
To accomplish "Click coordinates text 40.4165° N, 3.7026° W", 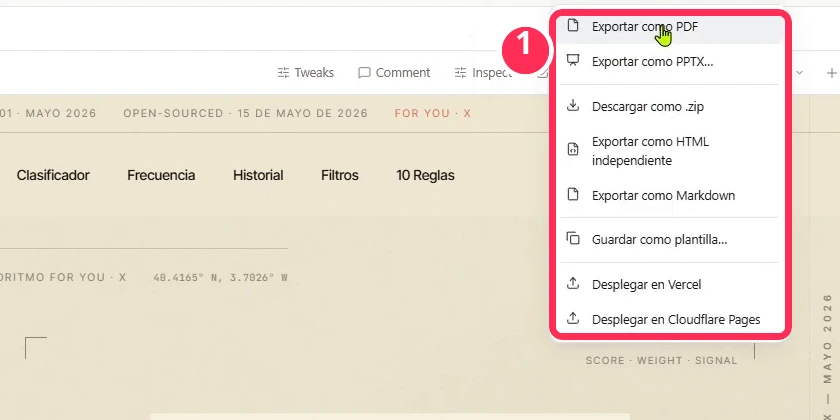I will pos(221,278).
